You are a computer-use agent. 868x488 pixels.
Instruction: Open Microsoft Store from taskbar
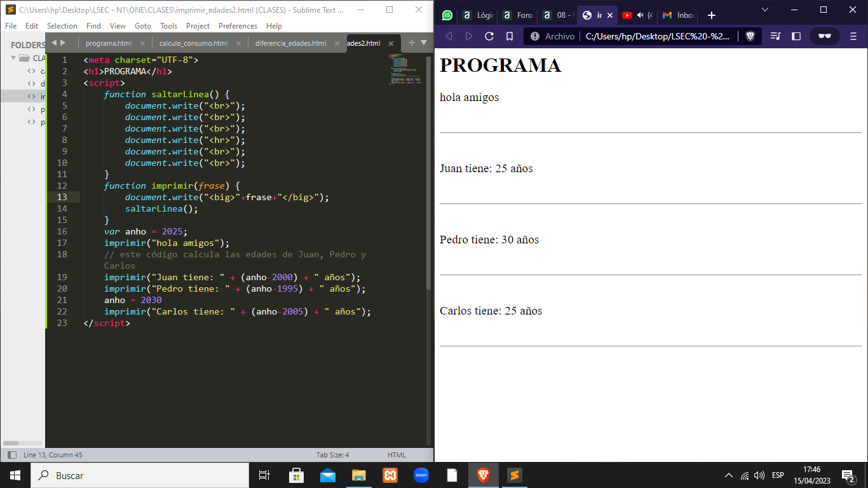click(x=296, y=475)
